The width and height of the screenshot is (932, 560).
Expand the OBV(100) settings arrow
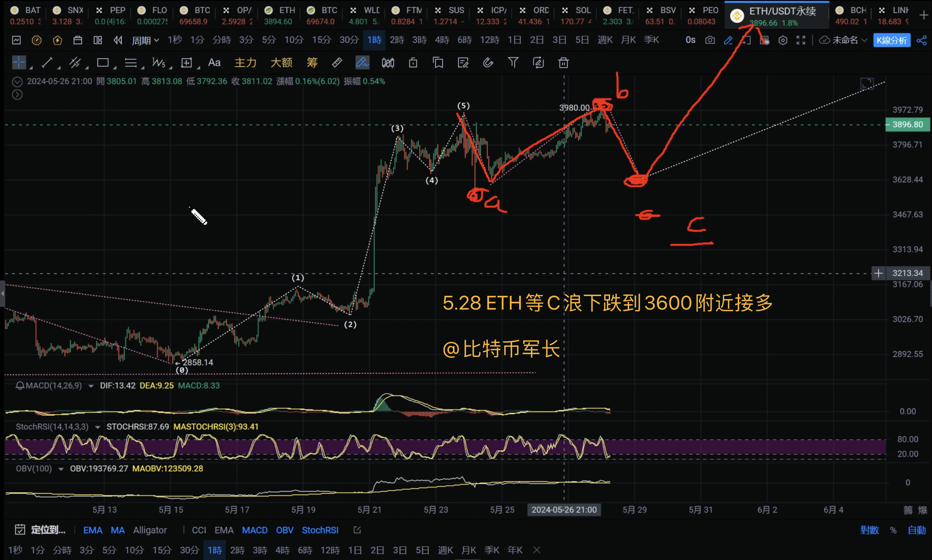(61, 469)
